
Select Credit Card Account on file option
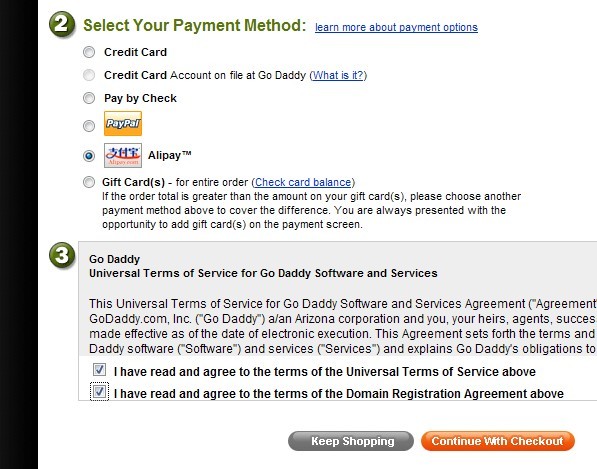coord(89,75)
